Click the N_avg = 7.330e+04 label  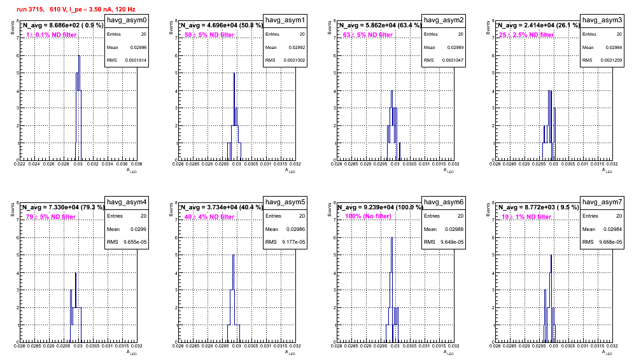tap(63, 207)
